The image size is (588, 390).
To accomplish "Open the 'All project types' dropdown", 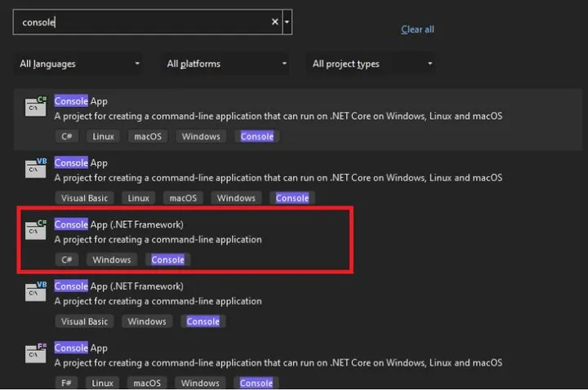I will click(372, 64).
